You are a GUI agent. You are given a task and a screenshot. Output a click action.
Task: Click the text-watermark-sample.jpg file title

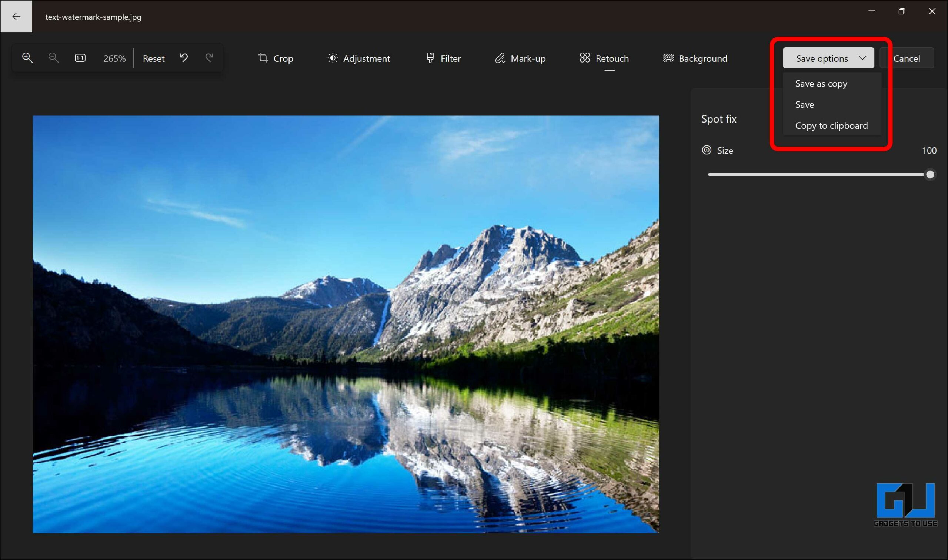coord(93,17)
